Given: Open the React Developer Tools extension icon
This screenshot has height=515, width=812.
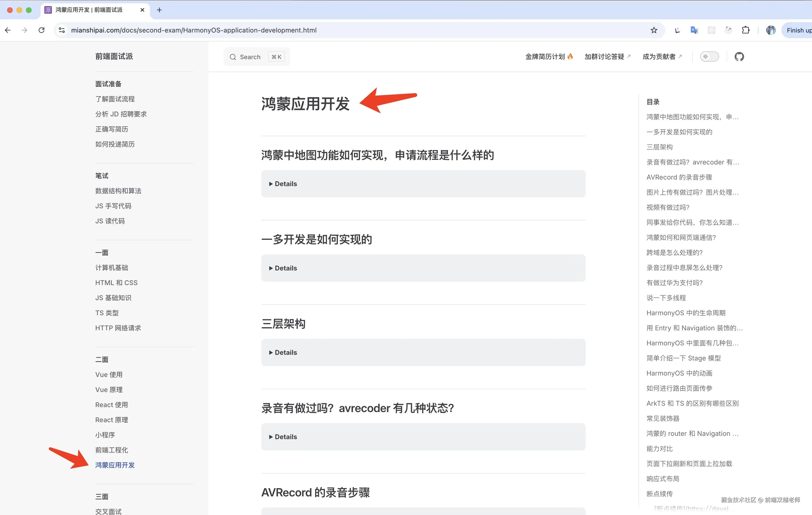Looking at the screenshot, I should point(712,30).
